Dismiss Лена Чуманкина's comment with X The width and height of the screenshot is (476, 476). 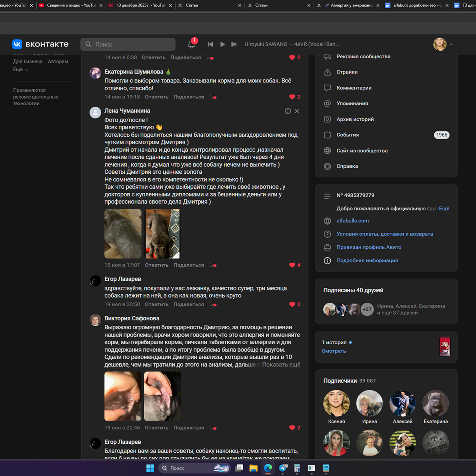pos(297,111)
